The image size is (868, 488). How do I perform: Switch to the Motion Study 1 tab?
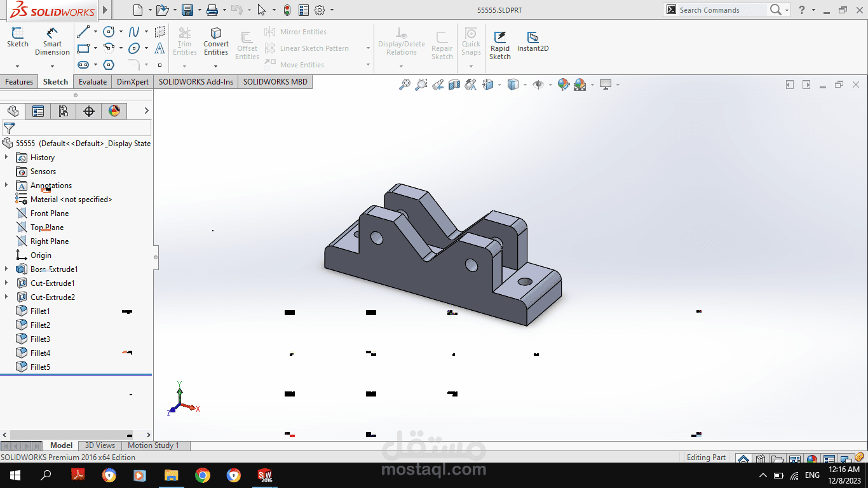tap(154, 445)
